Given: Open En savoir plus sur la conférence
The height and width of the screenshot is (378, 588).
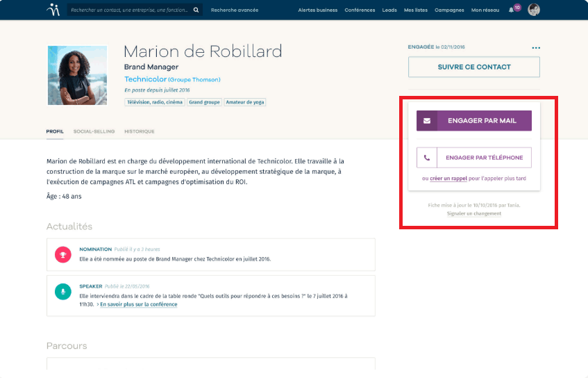Looking at the screenshot, I should 139,304.
